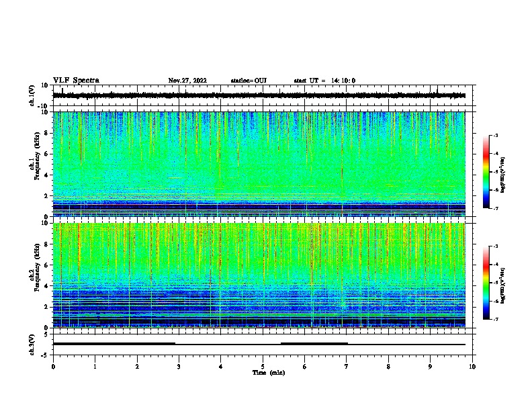This screenshot has width=532, height=411.
Task: Click the ch.1 voltage waveform trace panel
Action: 263,95
